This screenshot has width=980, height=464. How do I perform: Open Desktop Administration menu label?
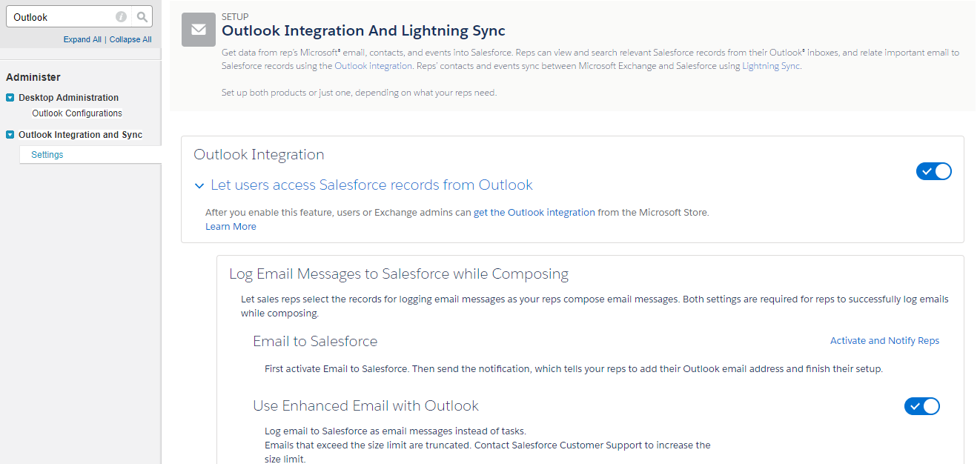click(69, 98)
